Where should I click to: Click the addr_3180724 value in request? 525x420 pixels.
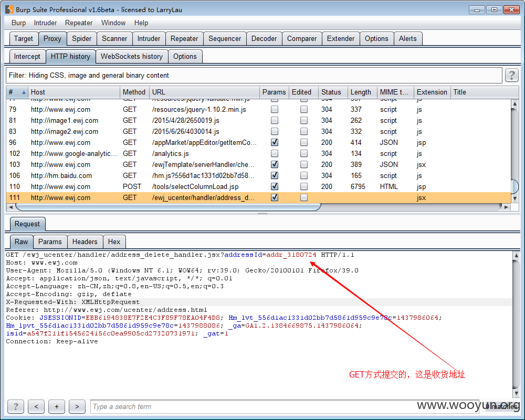(x=291, y=255)
